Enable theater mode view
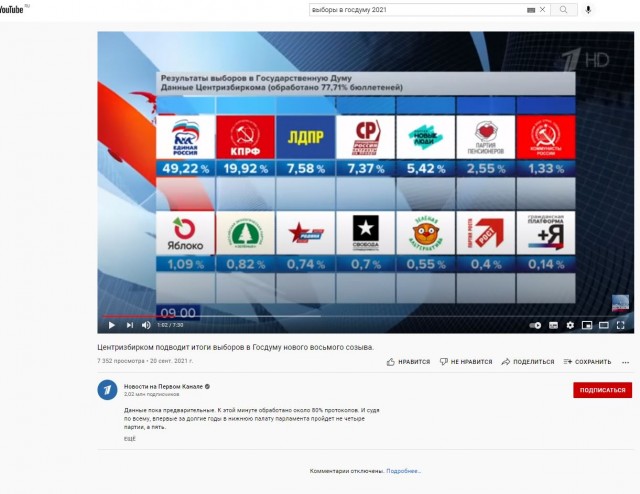 (604, 325)
